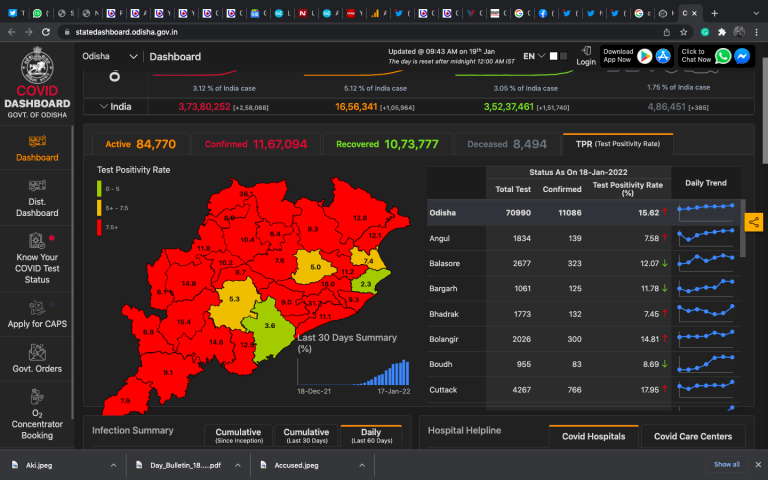Open the Messenger chat icon
The width and height of the screenshot is (768, 480).
click(742, 56)
